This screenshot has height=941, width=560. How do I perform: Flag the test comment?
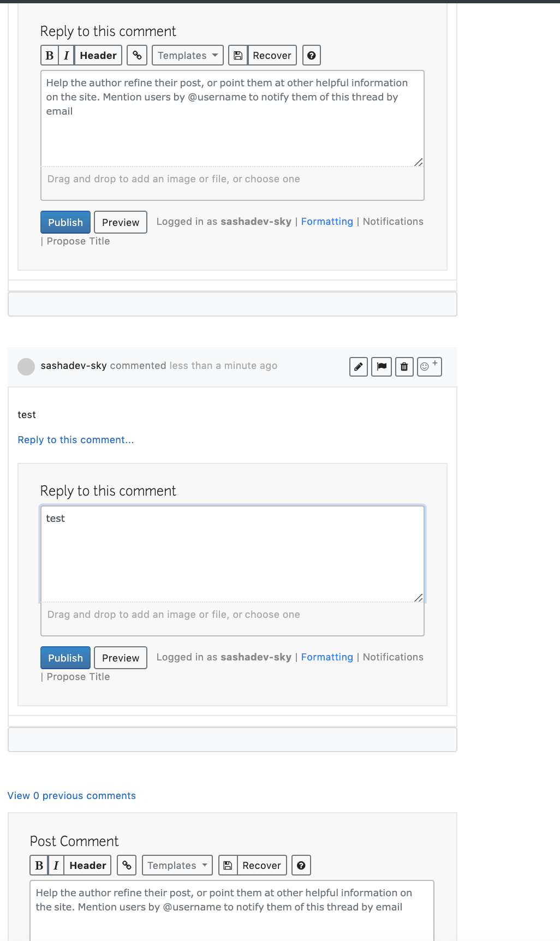click(381, 367)
